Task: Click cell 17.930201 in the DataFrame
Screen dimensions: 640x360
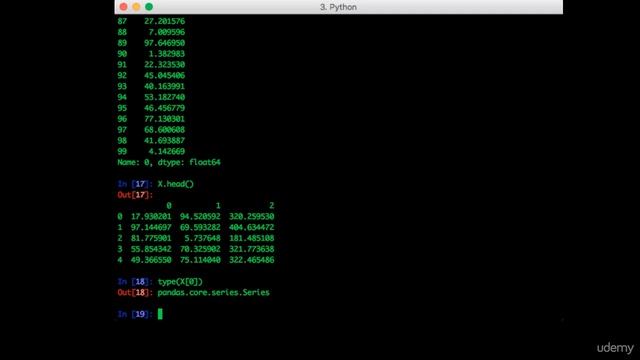Action: pyautogui.click(x=151, y=216)
